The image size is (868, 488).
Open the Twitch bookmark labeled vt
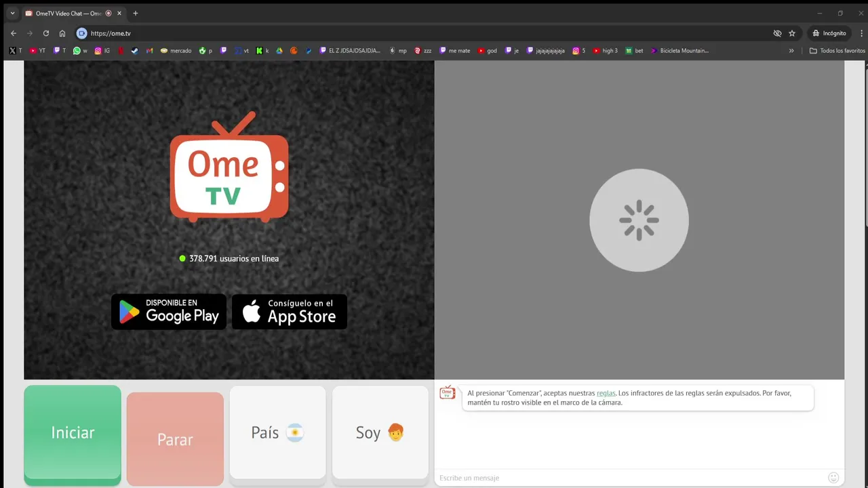click(x=241, y=51)
